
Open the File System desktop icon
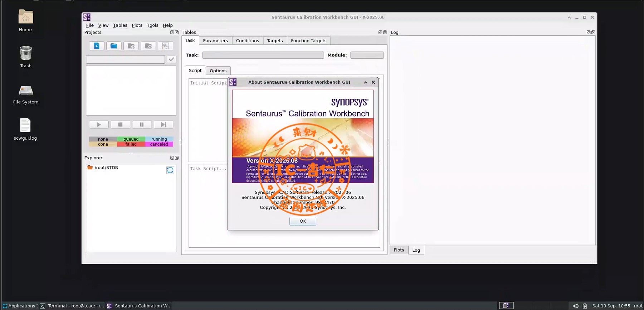[26, 94]
